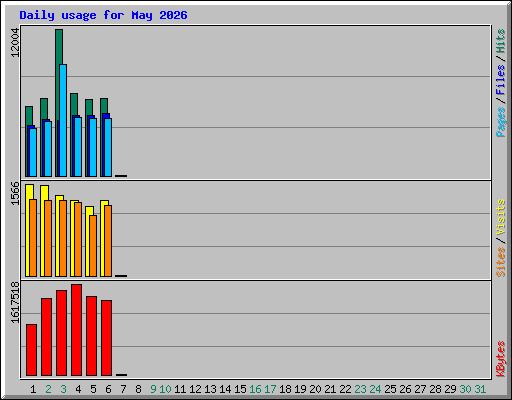Click day 6 on the x-axis
The image size is (512, 400).
(108, 389)
